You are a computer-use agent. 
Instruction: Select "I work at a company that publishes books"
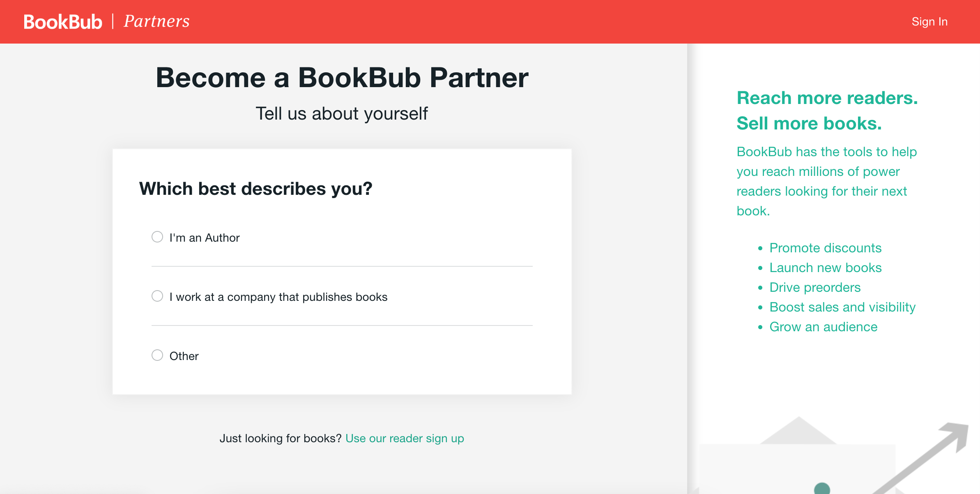(157, 295)
